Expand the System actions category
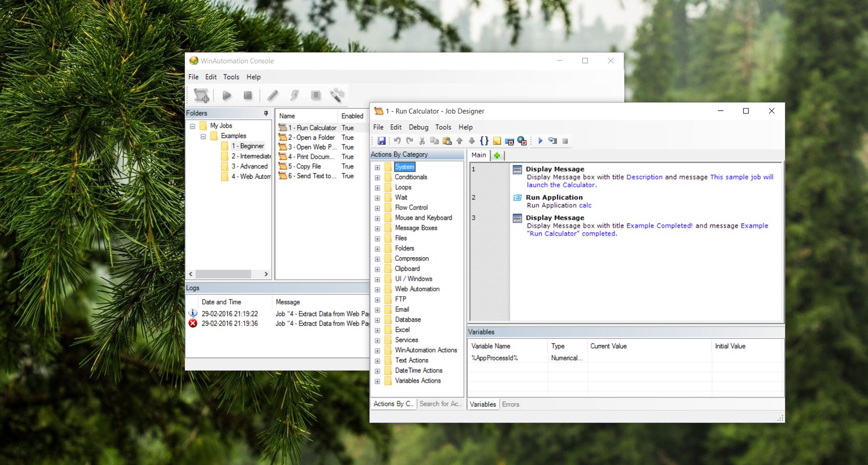868x465 pixels. pyautogui.click(x=377, y=168)
